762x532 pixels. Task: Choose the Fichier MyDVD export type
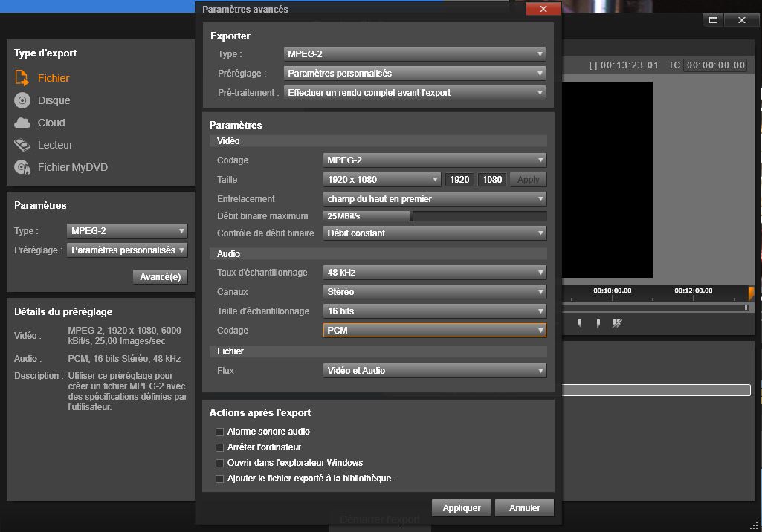pyautogui.click(x=61, y=167)
